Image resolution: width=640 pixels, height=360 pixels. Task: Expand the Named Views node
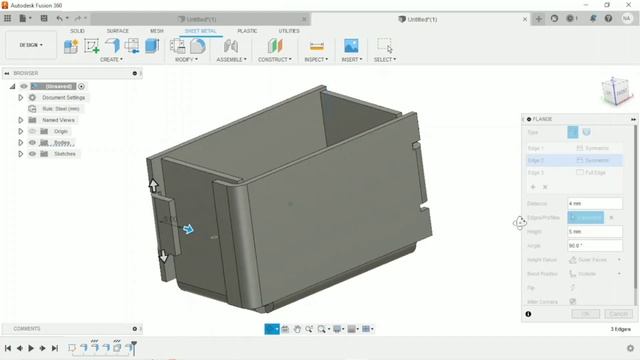(20, 120)
